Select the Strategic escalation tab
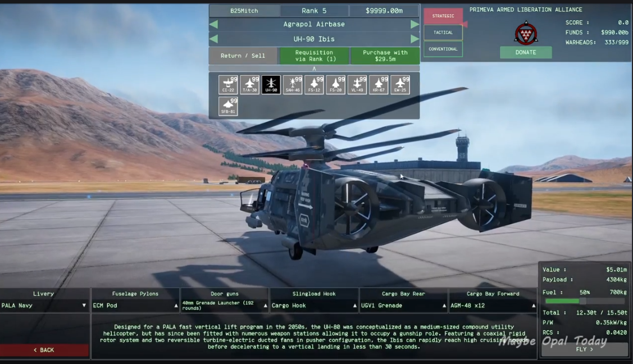Image resolution: width=633 pixels, height=364 pixels. pos(443,16)
